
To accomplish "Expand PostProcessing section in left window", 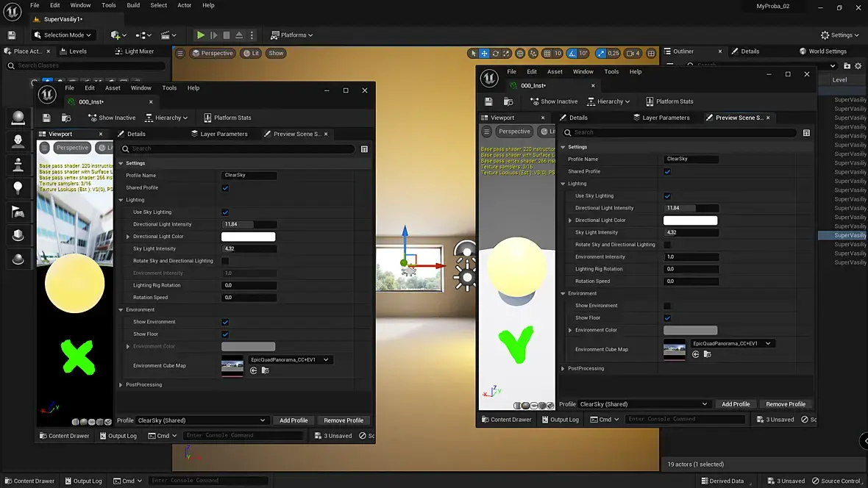I will point(121,384).
